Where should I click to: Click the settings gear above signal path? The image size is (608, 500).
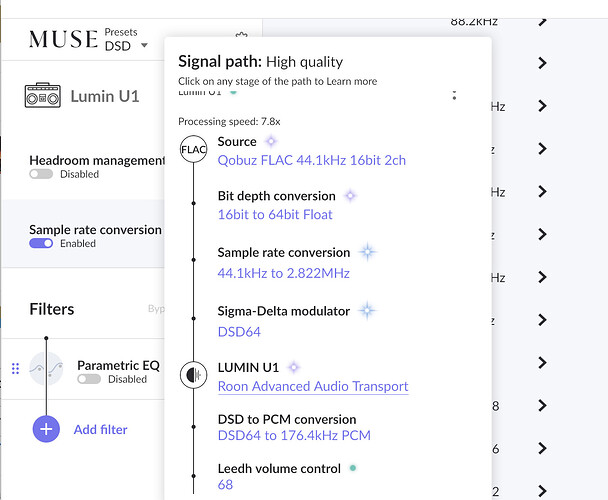tap(242, 35)
